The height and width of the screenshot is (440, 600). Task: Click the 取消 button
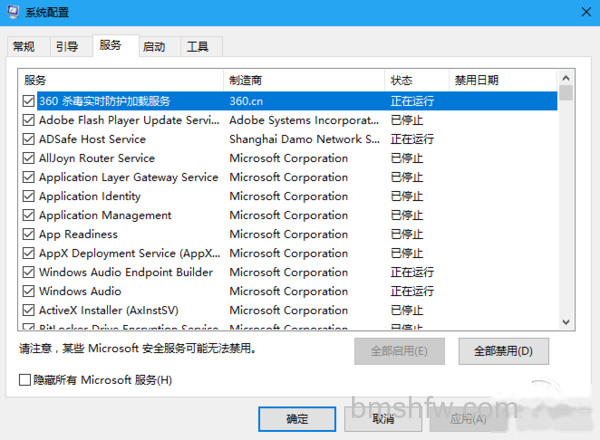click(x=383, y=419)
